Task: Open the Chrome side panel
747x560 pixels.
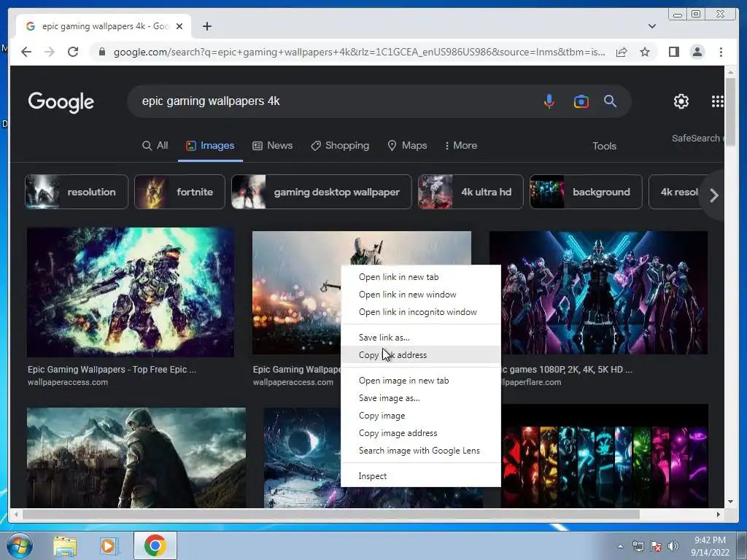Action: click(x=673, y=52)
